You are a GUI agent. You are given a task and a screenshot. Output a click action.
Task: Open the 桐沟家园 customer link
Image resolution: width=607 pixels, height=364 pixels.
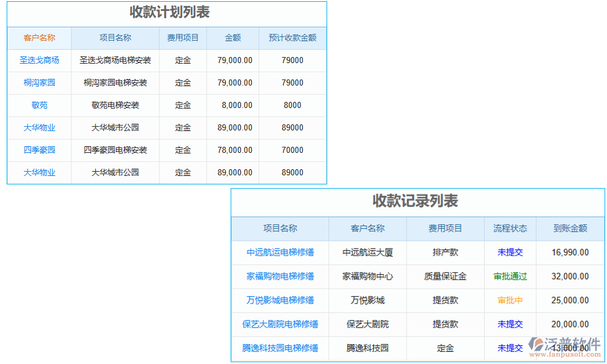click(x=39, y=83)
